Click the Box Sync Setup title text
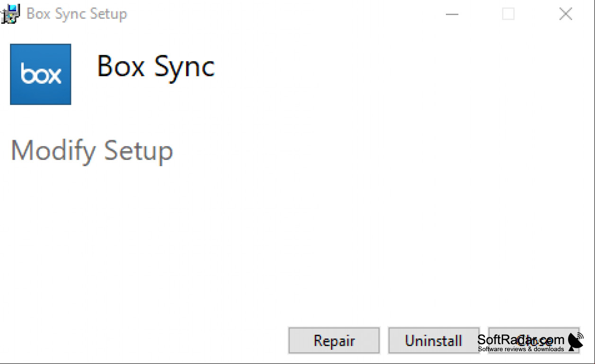 click(x=77, y=14)
